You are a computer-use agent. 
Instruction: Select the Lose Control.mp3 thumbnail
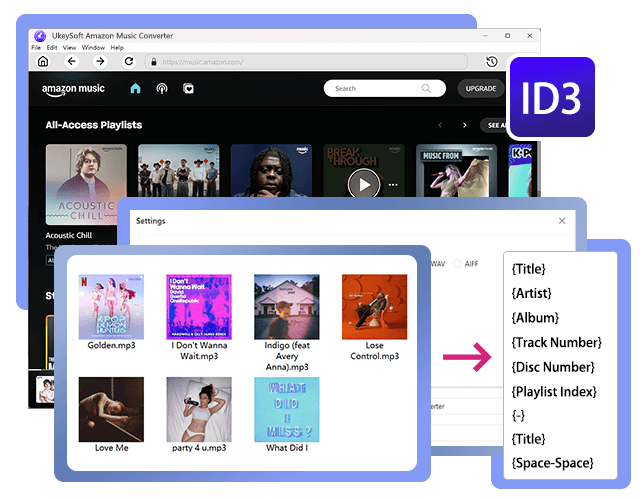pos(374,307)
